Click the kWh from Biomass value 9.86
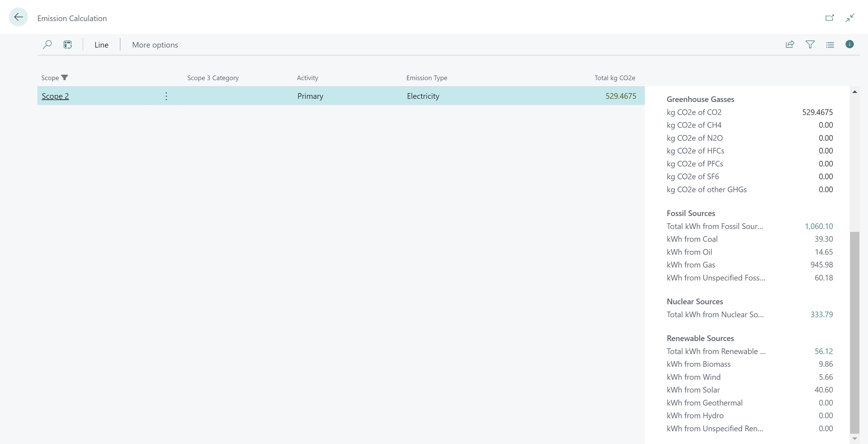868x444 pixels. (826, 364)
